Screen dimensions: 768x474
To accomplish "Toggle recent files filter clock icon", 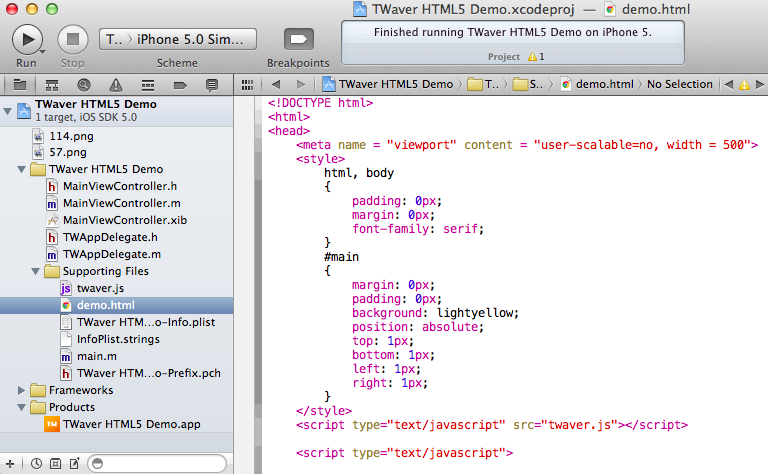I will click(x=36, y=463).
